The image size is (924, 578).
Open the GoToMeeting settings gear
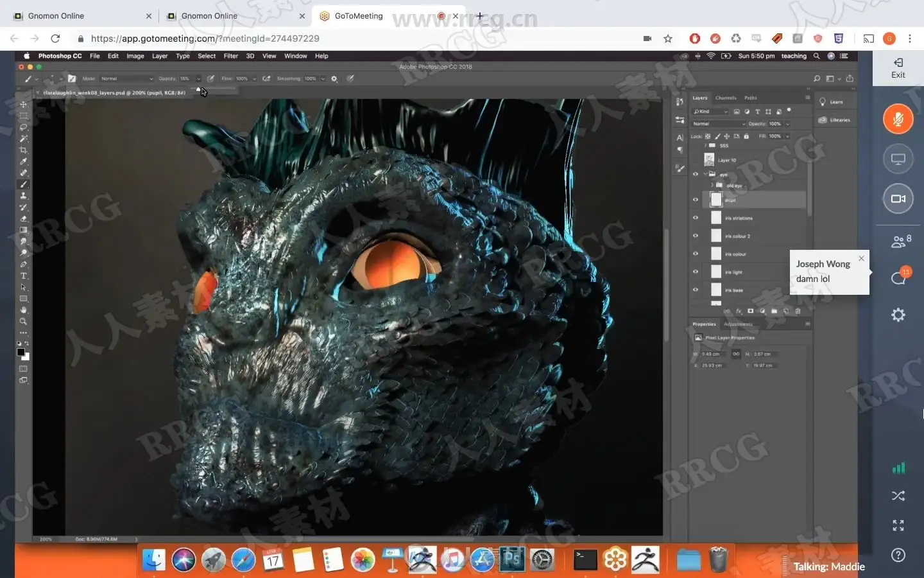coord(898,315)
